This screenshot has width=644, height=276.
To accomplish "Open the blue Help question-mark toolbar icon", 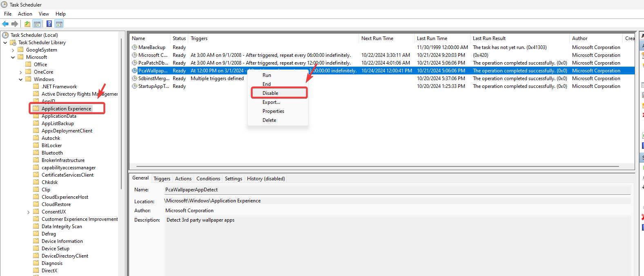I will coord(49,24).
